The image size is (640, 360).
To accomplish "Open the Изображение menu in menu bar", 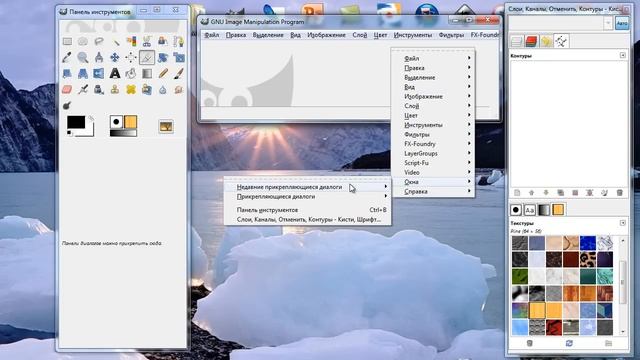I will [327, 35].
